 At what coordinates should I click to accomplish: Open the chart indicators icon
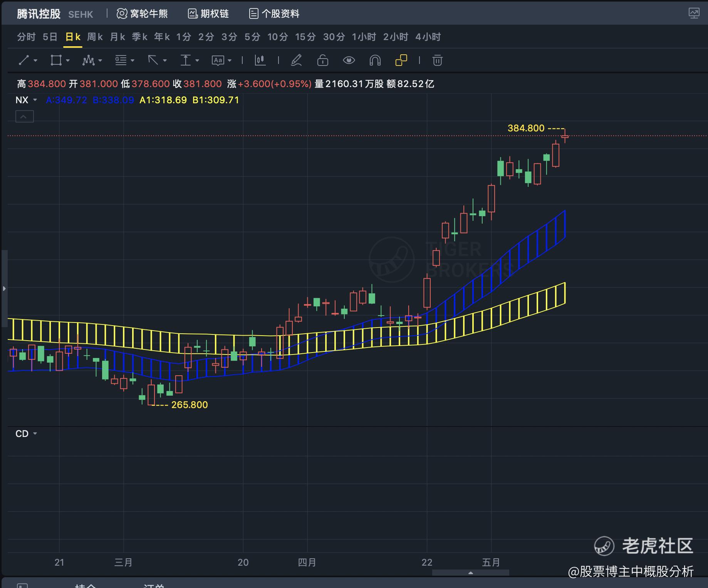pyautogui.click(x=260, y=60)
